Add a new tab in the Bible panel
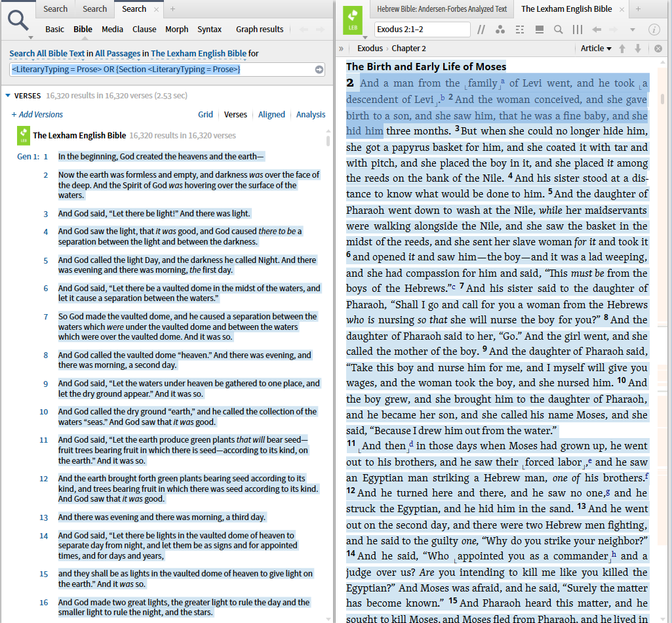Image resolution: width=672 pixels, height=623 pixels. coord(638,9)
